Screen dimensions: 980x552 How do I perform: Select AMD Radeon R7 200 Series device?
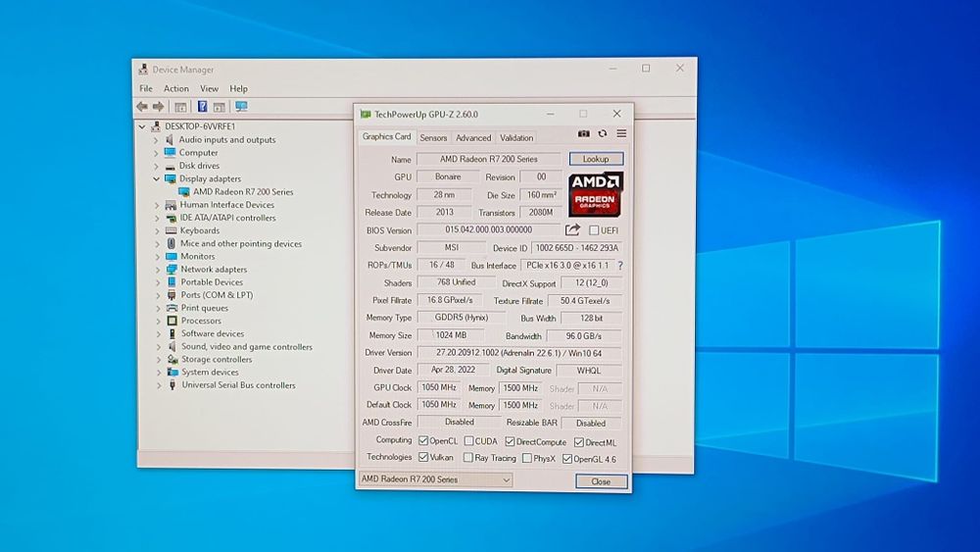(242, 192)
